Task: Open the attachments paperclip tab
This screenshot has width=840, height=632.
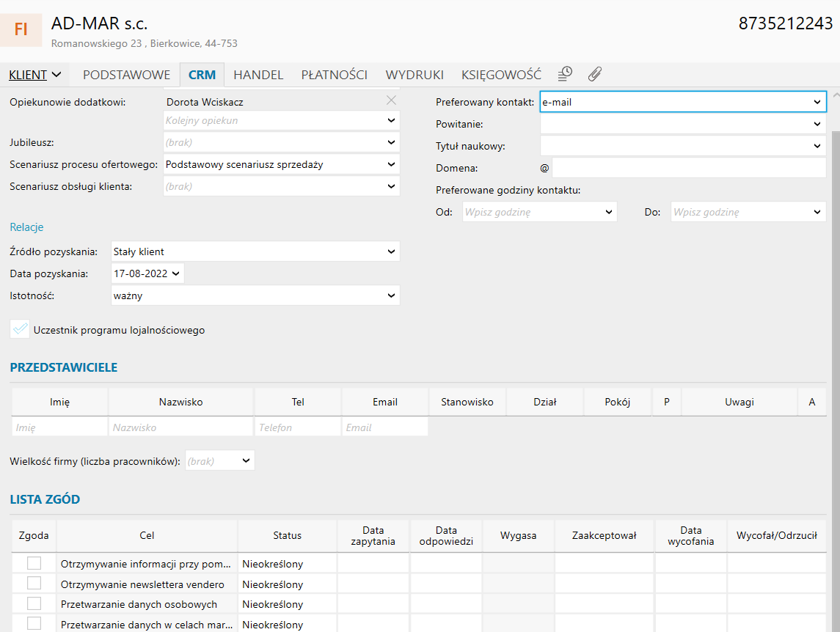Action: click(595, 74)
